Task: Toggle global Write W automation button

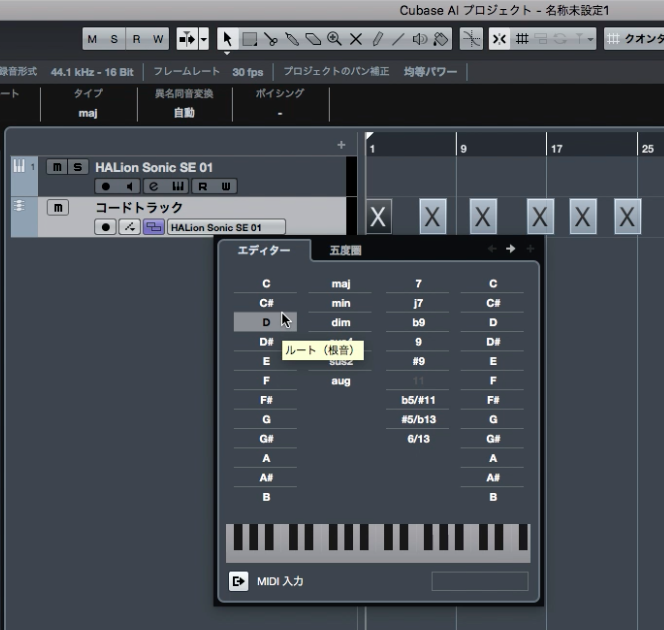Action: (158, 39)
